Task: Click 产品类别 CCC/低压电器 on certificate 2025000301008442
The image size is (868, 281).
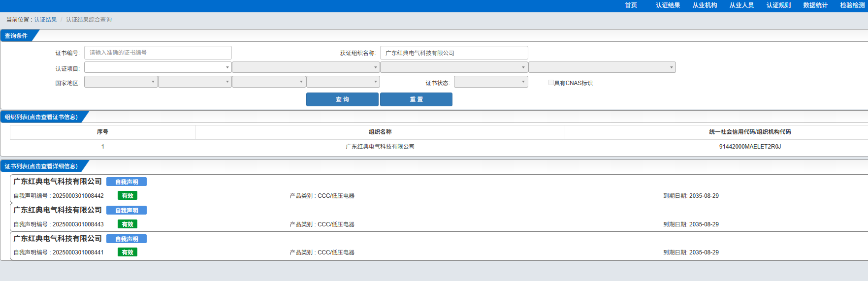Action: (x=322, y=196)
